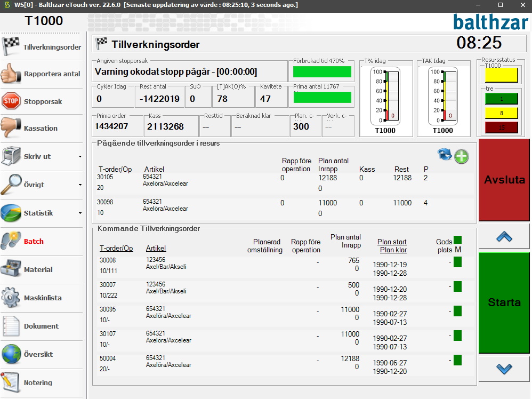Open Tillverkningsorder in the sidebar menu

(x=42, y=47)
